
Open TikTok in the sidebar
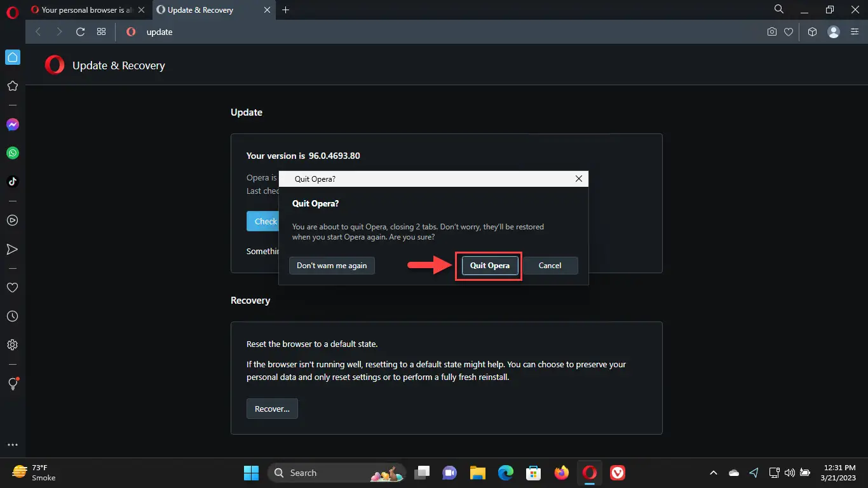[x=12, y=182]
